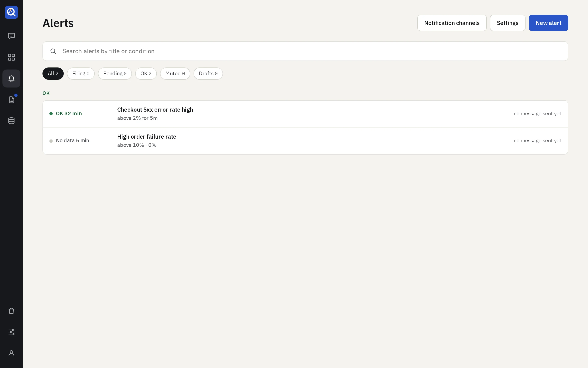Open the user profile icon
The image size is (588, 368).
pyautogui.click(x=11, y=353)
